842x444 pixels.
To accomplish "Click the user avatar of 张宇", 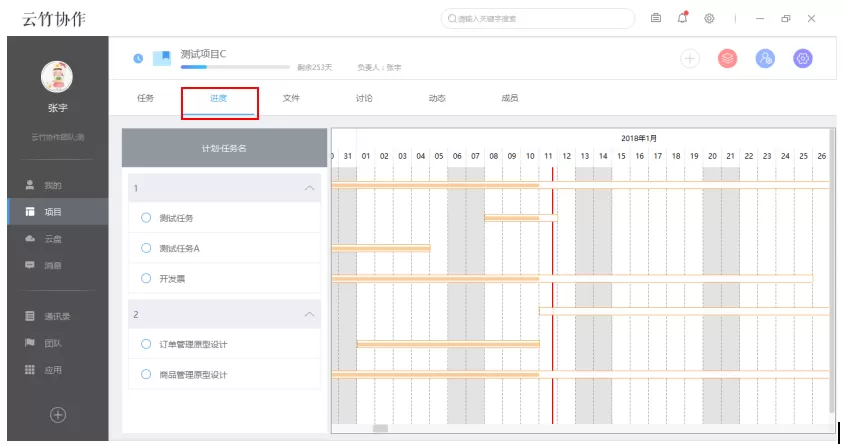I will [57, 76].
